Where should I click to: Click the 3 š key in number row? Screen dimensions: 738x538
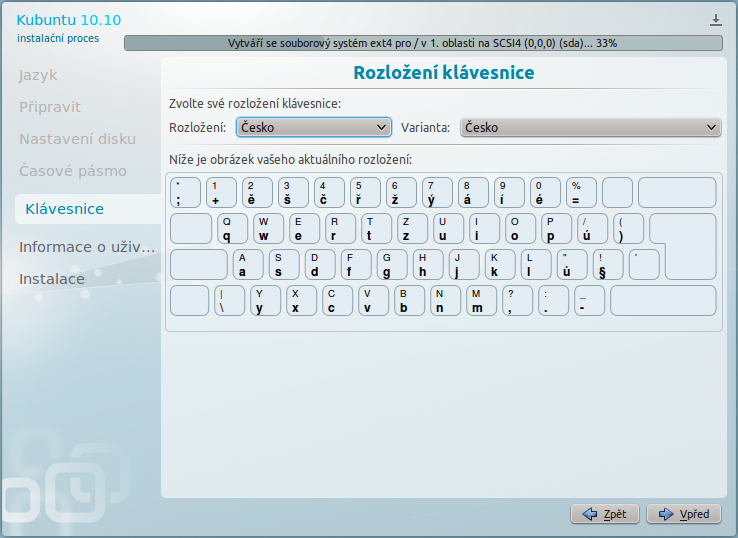293,193
